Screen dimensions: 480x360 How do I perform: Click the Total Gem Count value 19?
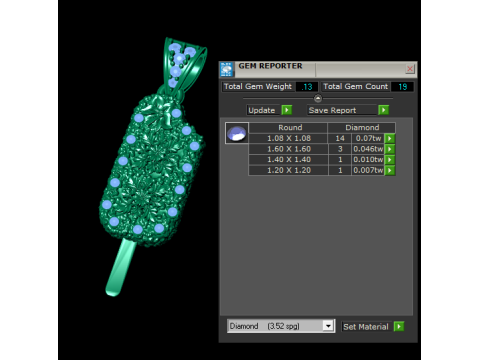click(402, 87)
